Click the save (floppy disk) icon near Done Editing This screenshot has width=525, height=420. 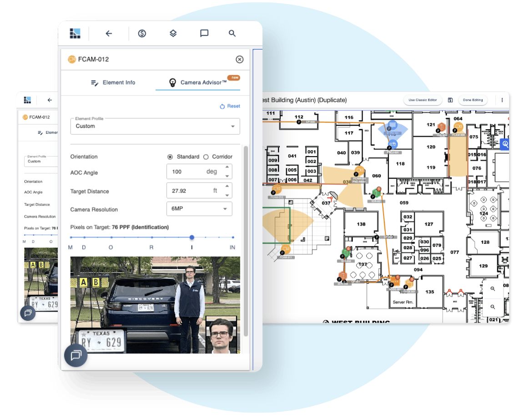click(450, 100)
